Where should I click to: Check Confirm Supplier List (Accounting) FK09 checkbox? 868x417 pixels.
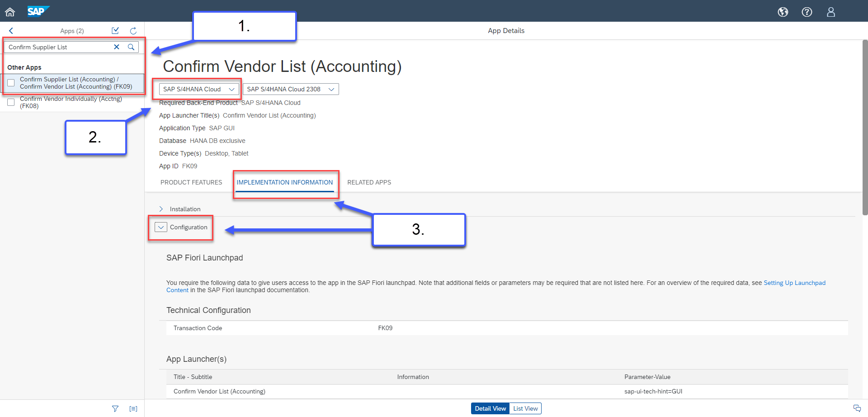pyautogui.click(x=11, y=83)
